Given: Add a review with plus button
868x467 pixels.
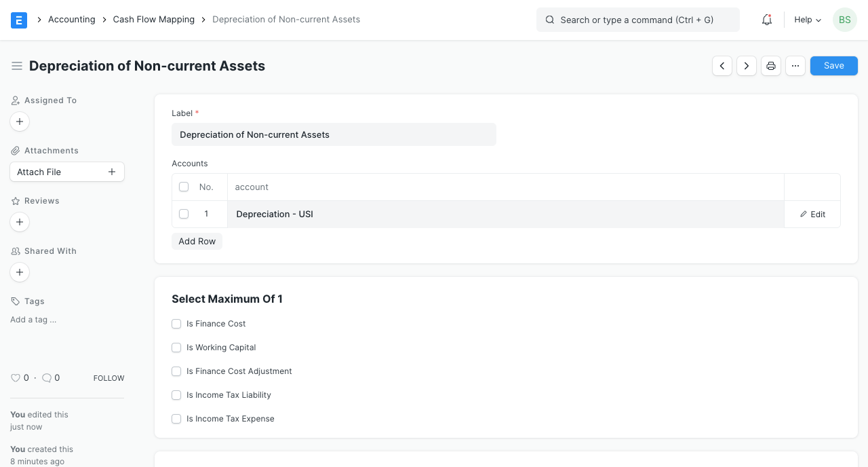Looking at the screenshot, I should (x=20, y=222).
